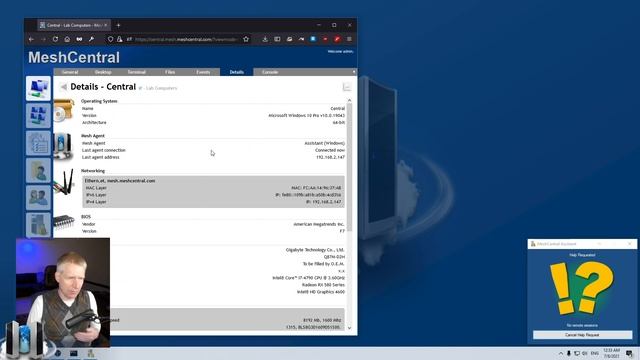Open the taskbar clock and date

click(611, 353)
